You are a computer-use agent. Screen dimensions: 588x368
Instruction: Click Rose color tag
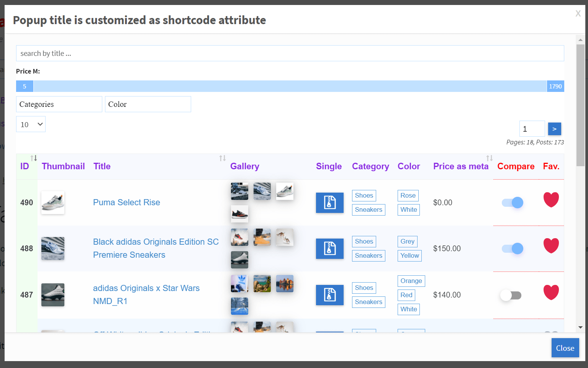(x=408, y=195)
